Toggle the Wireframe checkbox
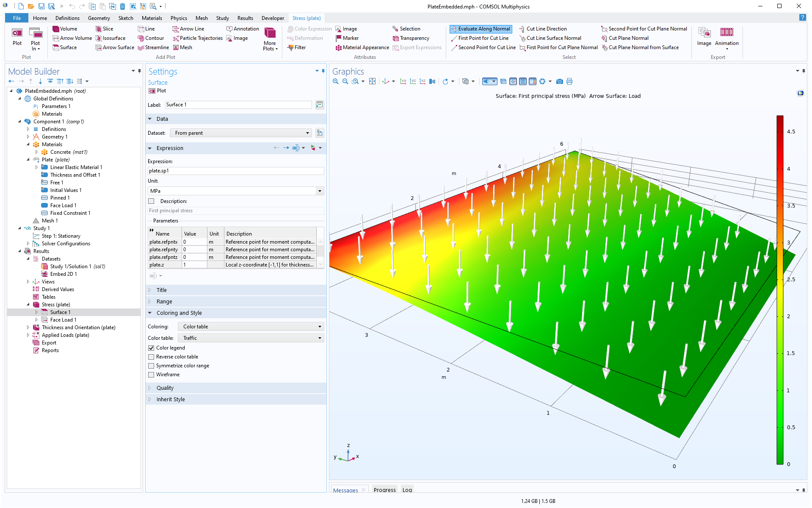This screenshot has height=508, width=812. pyautogui.click(x=151, y=375)
